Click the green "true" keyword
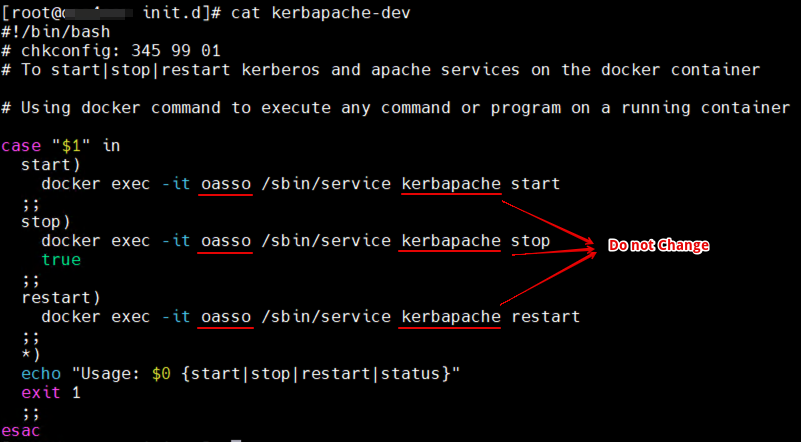 [60, 259]
